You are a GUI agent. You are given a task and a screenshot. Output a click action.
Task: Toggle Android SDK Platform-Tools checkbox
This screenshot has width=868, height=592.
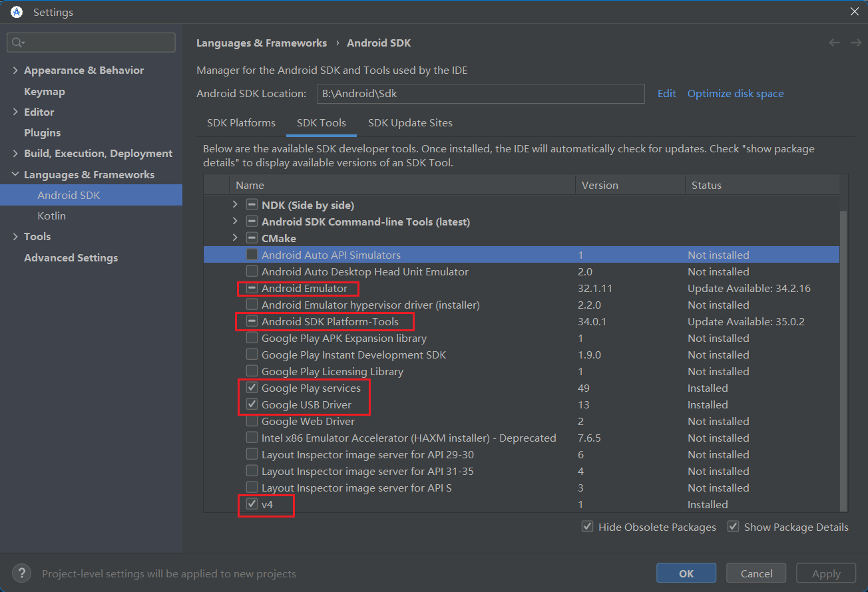pos(252,321)
